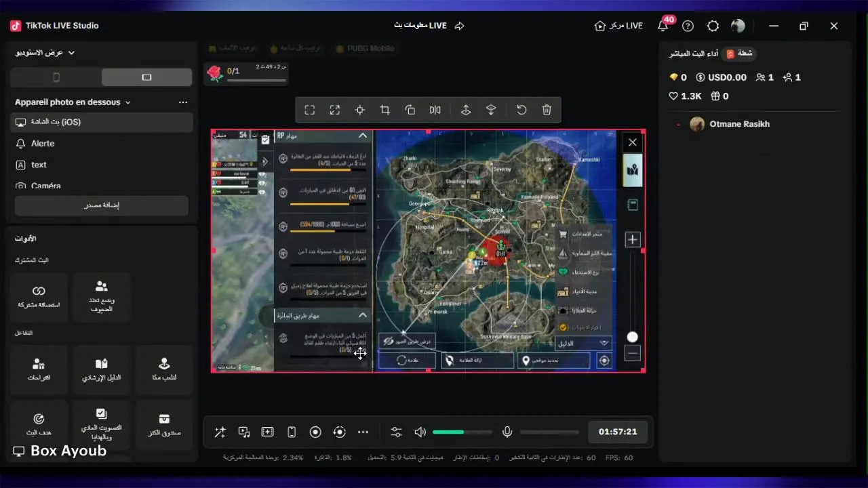Close the game map with X button
The width and height of the screenshot is (868, 488).
click(633, 142)
